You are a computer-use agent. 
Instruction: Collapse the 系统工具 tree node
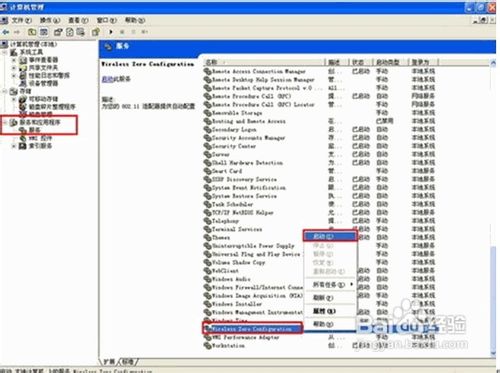point(5,52)
